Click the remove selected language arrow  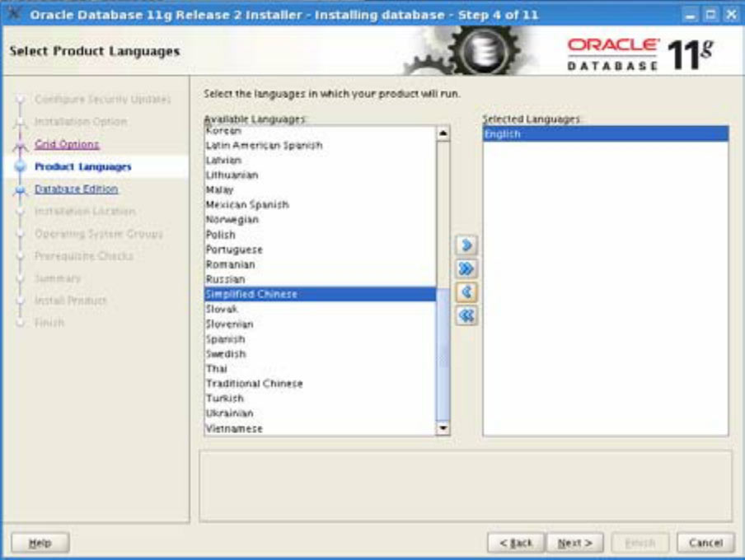tap(466, 292)
